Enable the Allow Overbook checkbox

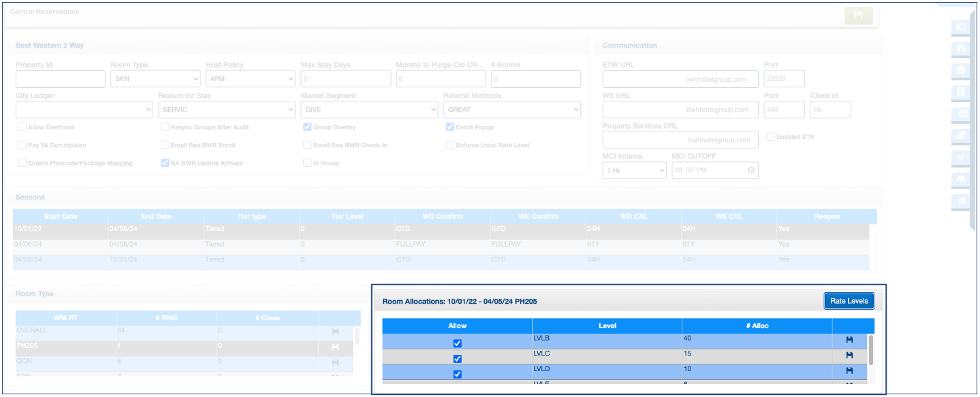coord(22,127)
